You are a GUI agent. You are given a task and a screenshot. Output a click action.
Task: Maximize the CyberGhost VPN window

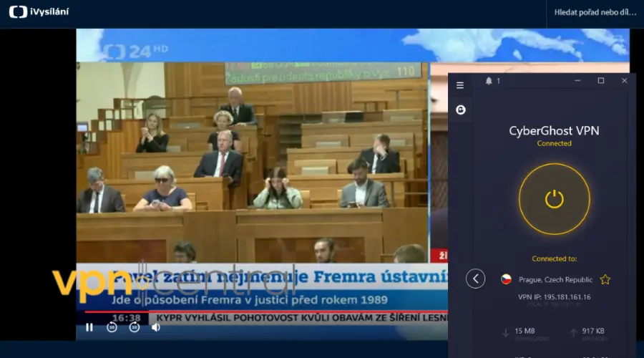[x=601, y=81]
